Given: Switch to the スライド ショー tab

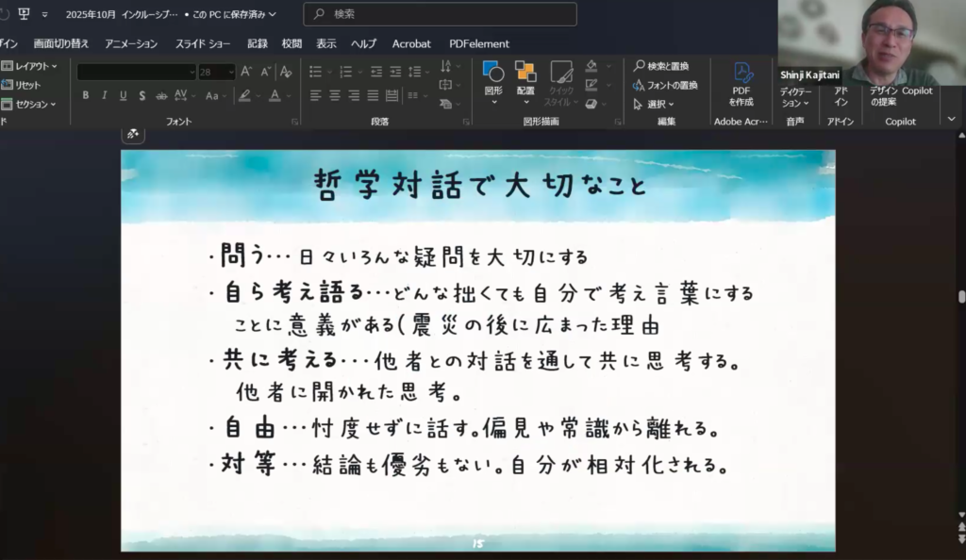Looking at the screenshot, I should pyautogui.click(x=203, y=43).
